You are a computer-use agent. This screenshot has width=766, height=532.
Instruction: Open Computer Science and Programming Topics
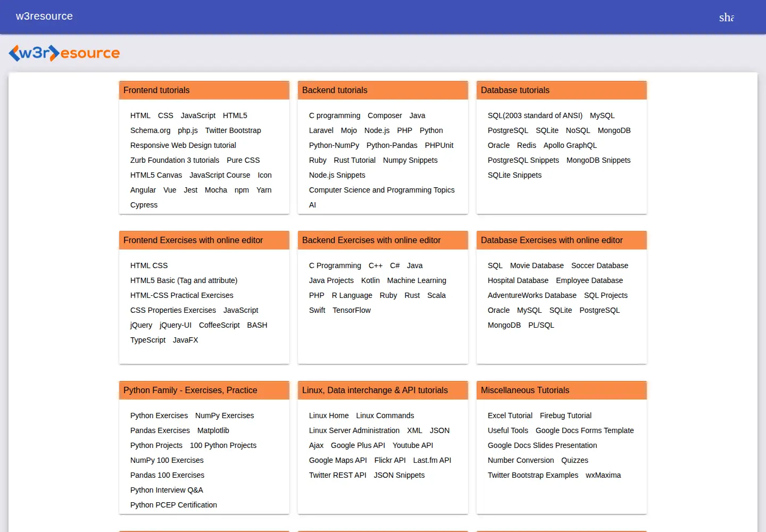[x=382, y=190]
